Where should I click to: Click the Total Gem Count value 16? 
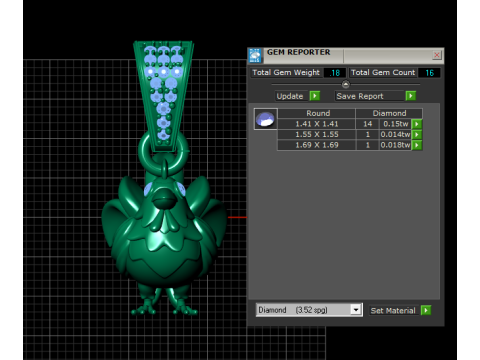tap(429, 73)
